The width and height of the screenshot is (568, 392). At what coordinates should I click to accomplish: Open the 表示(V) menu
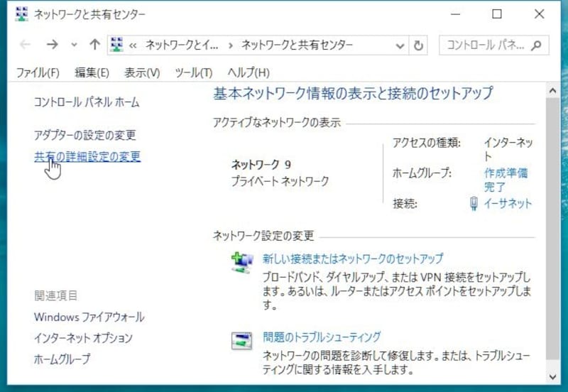point(142,72)
